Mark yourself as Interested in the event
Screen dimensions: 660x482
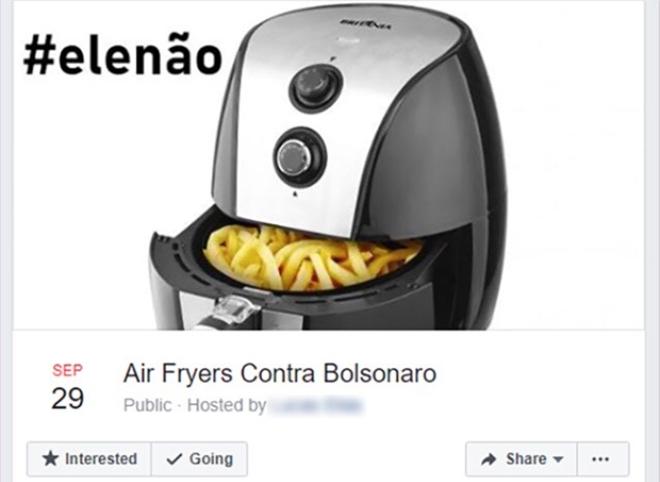coord(89,459)
